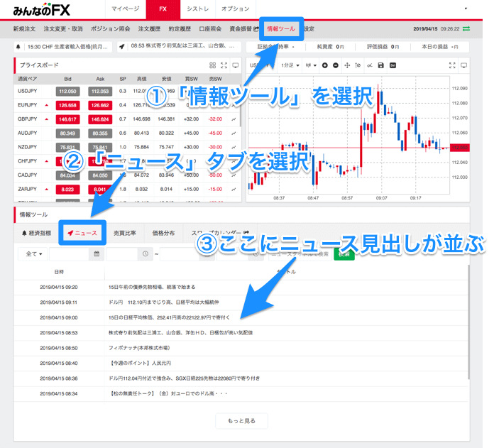Open 注文変更・取消 menu item
The image size is (494, 448).
[63, 29]
